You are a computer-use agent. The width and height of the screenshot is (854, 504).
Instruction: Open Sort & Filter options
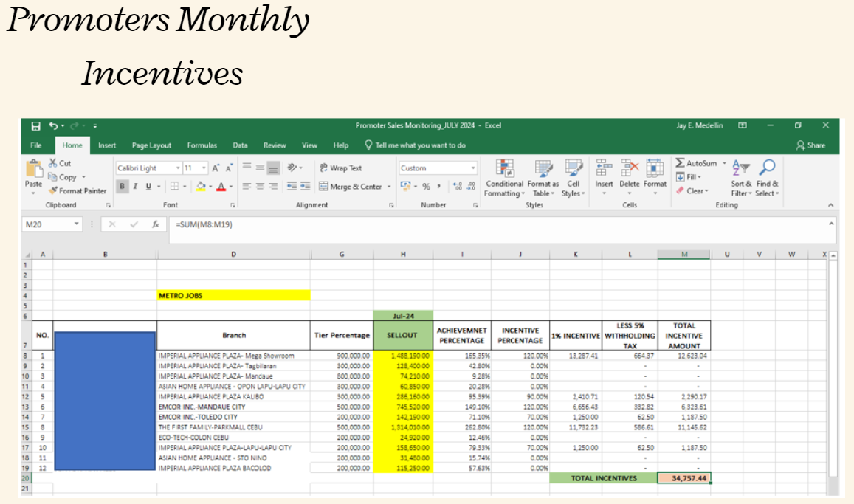coord(741,178)
